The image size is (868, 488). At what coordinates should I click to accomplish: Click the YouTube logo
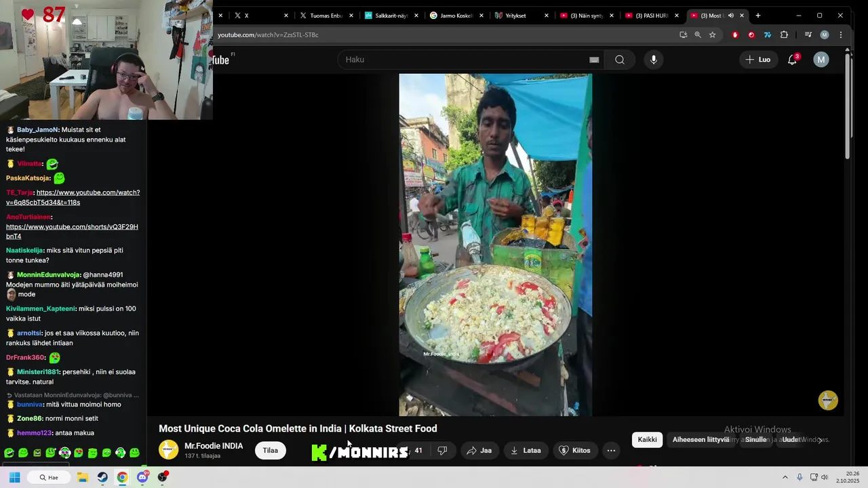tap(221, 60)
